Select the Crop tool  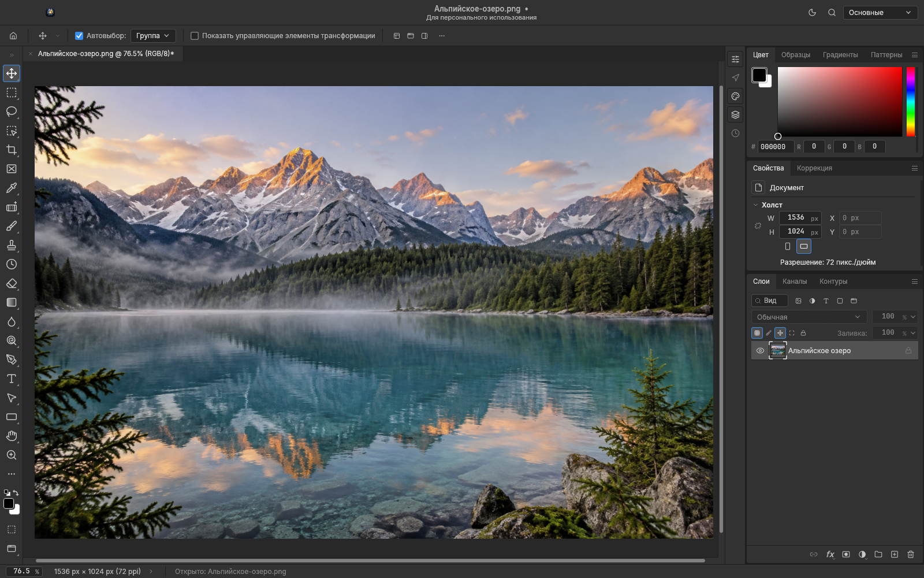click(12, 150)
